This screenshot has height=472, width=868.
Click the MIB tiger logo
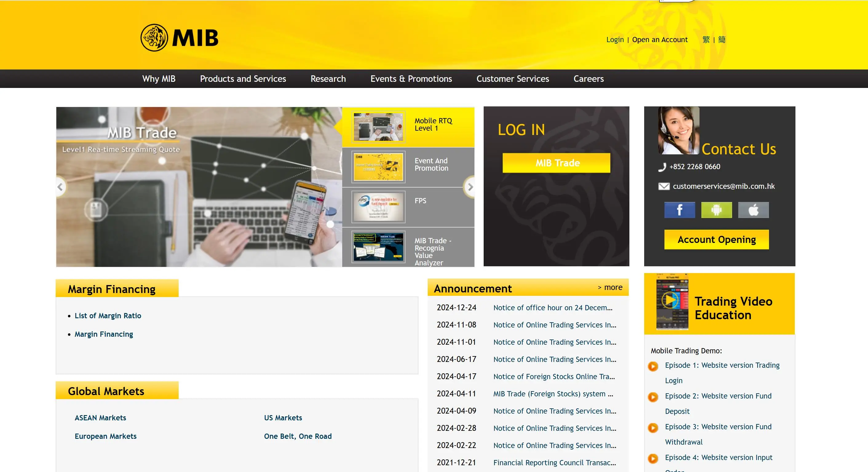(x=179, y=38)
